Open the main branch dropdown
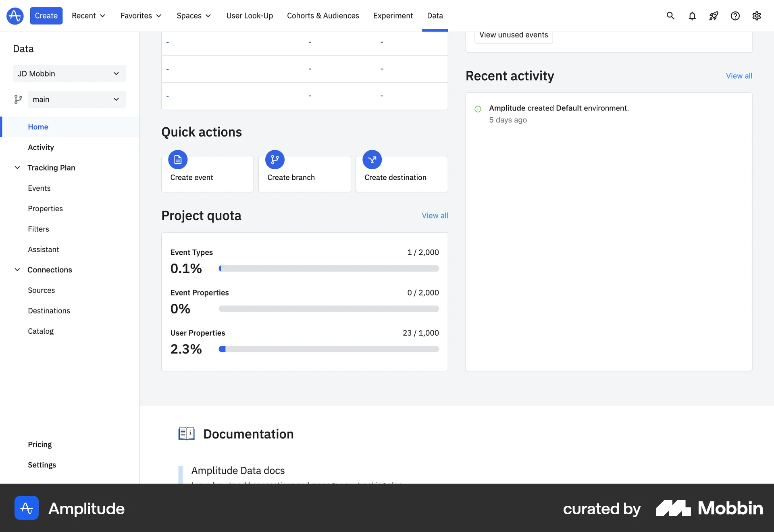The image size is (774, 532). pyautogui.click(x=77, y=100)
